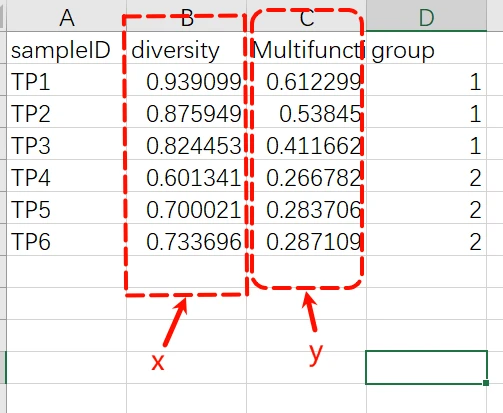Select multifunctionality value 0.53845
Screen dimensions: 503x413
306,112
